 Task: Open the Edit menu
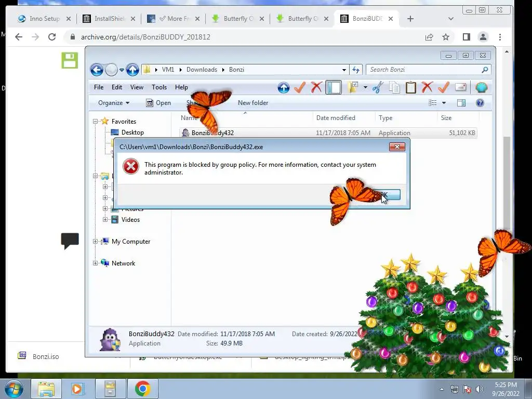pyautogui.click(x=117, y=87)
